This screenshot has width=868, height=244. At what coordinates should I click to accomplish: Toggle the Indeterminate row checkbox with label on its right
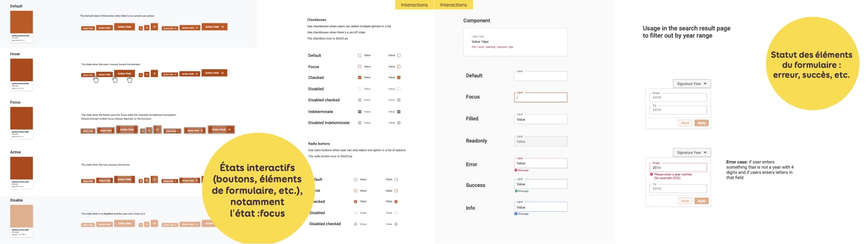(x=360, y=112)
